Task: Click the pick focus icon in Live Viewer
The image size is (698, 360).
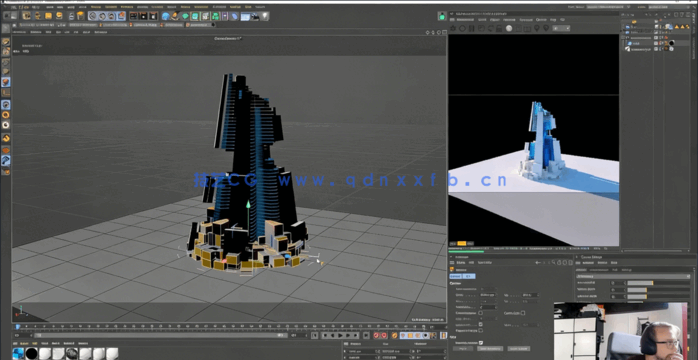Action: click(x=536, y=28)
